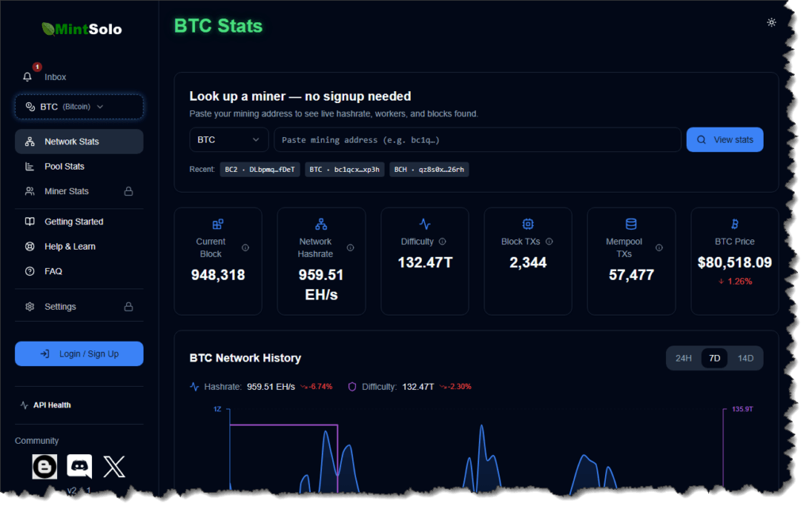
Task: Switch chart range to 24H
Action: 684,358
